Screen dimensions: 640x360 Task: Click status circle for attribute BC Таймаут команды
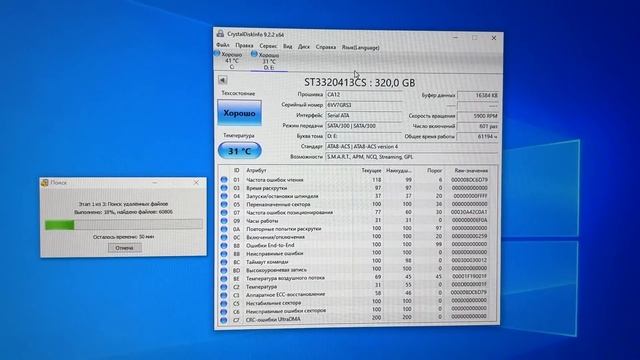click(224, 262)
